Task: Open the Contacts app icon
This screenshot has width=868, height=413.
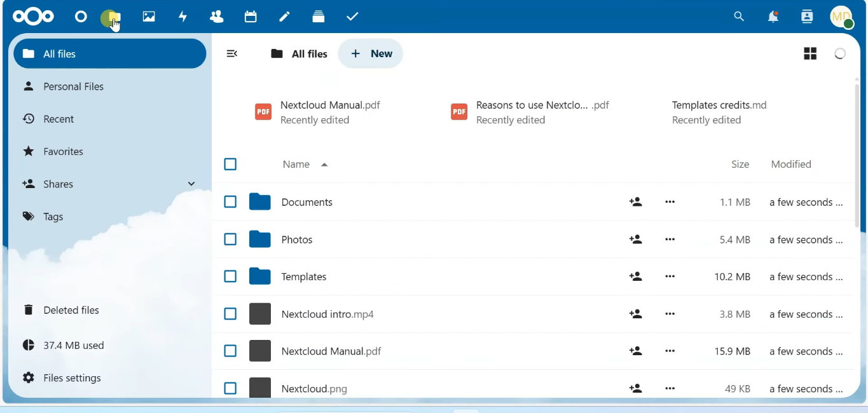Action: coord(217,17)
